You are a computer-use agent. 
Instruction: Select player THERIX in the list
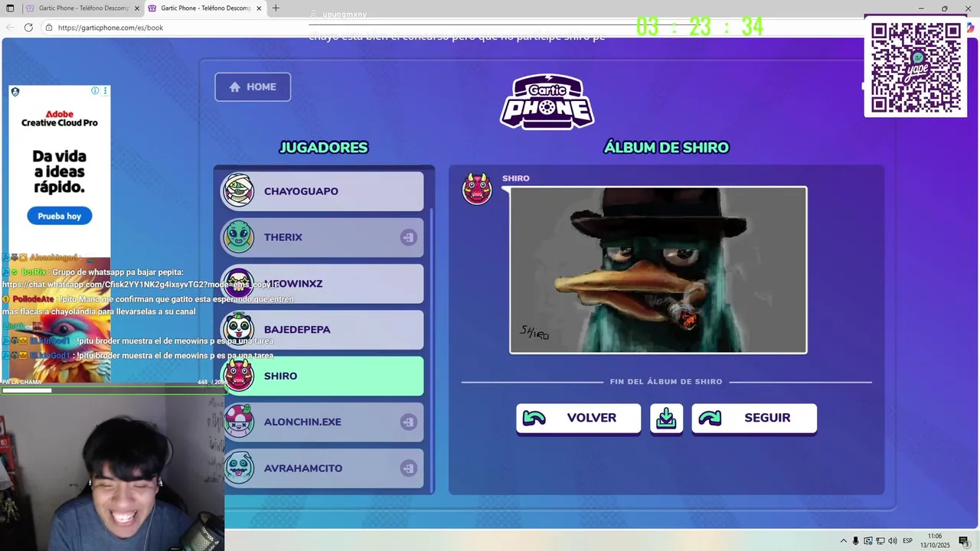click(x=322, y=237)
